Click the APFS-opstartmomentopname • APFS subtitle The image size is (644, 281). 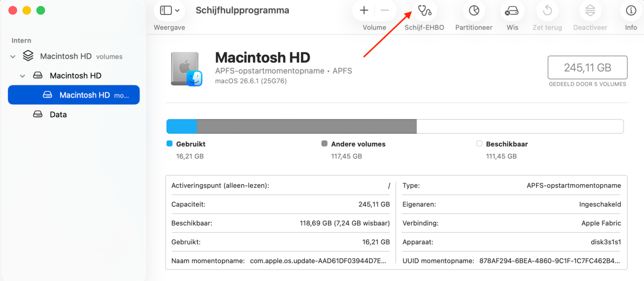coord(284,71)
